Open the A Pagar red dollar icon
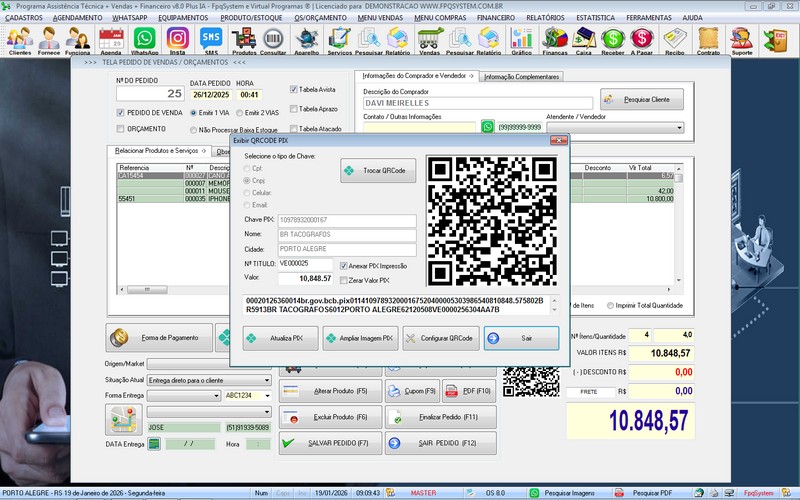The width and height of the screenshot is (800, 500). point(642,40)
